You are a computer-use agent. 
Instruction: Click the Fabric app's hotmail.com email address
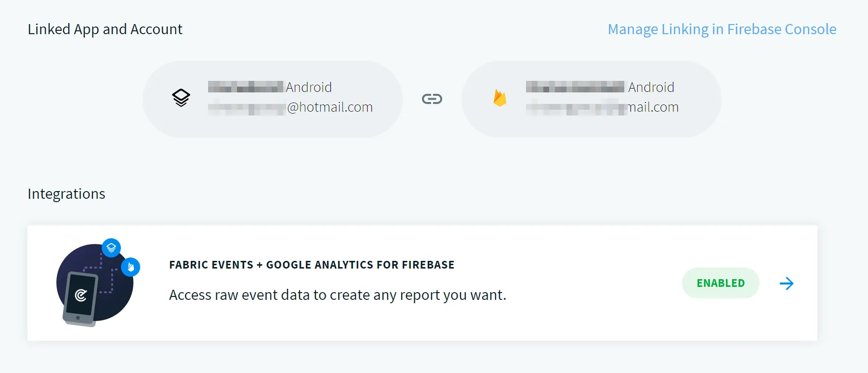[290, 107]
